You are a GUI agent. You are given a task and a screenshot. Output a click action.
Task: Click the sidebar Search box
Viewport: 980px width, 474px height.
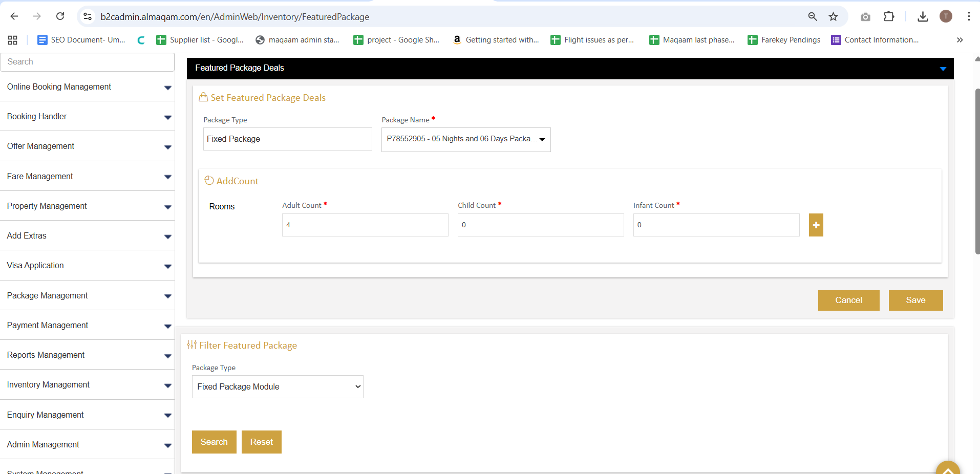pos(87,62)
